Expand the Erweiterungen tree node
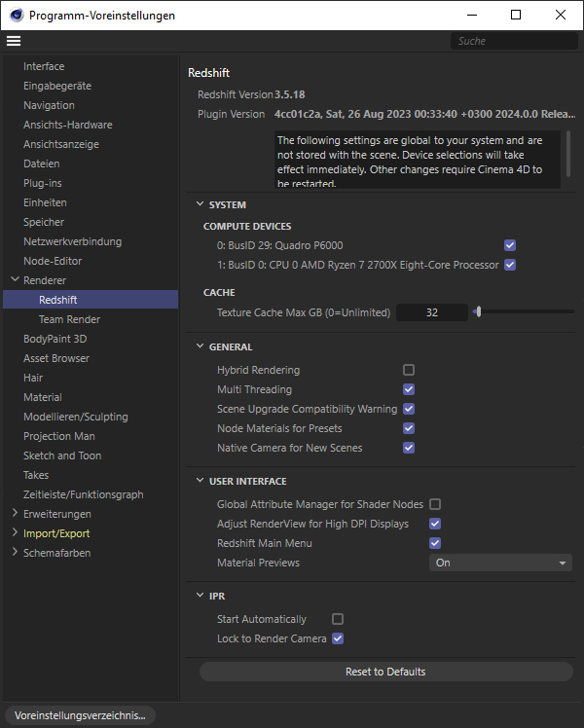This screenshot has height=728, width=584. tap(15, 514)
